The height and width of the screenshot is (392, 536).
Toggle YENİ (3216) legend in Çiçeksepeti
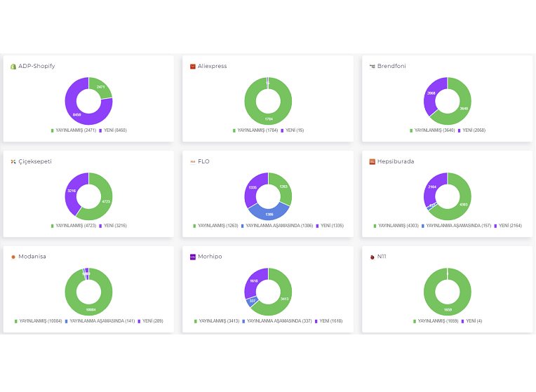[113, 226]
